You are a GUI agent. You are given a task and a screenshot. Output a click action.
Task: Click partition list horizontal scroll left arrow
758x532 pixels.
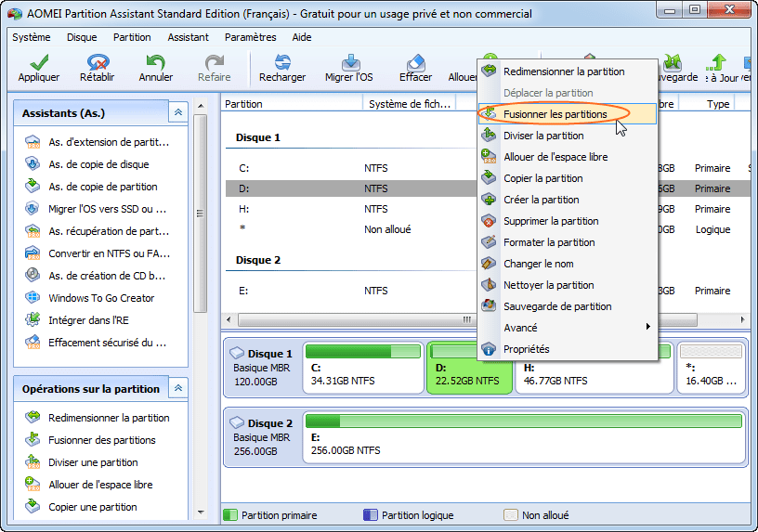[229, 319]
